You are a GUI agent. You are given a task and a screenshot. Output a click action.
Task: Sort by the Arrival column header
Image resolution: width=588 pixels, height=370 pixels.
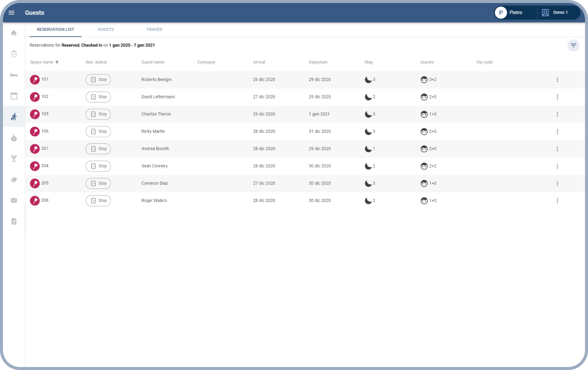259,62
